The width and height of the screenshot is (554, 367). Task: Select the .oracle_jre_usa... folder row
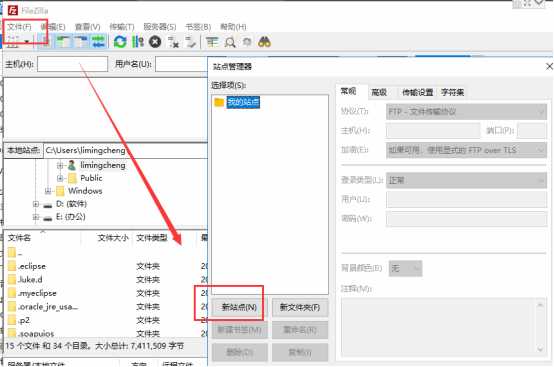coord(106,307)
